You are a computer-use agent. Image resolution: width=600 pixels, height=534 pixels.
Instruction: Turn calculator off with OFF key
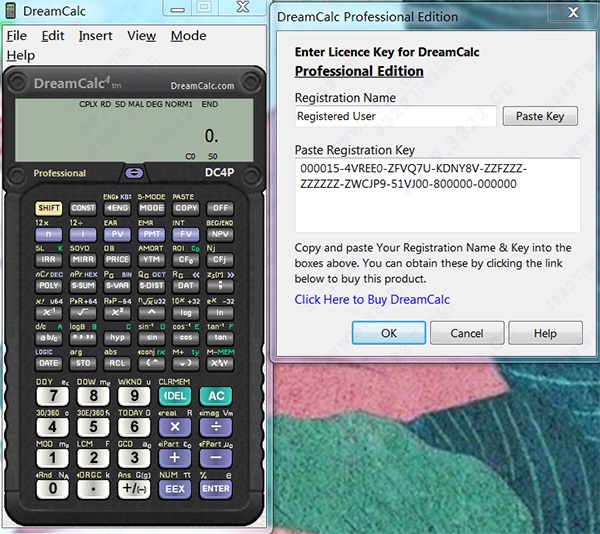click(220, 208)
